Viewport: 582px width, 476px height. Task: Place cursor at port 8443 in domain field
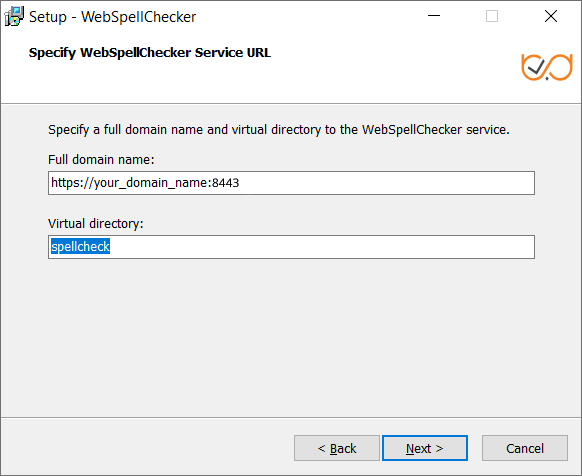pyautogui.click(x=226, y=183)
